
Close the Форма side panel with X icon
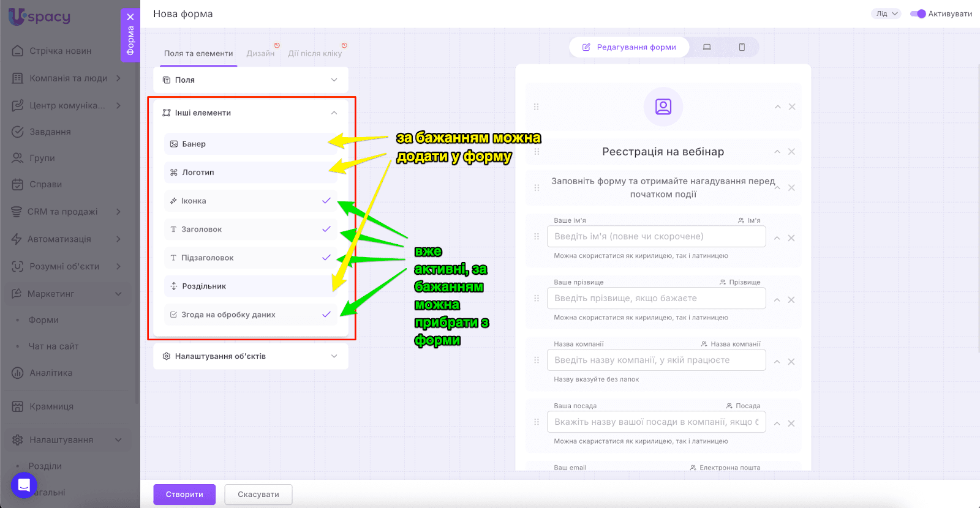point(130,17)
